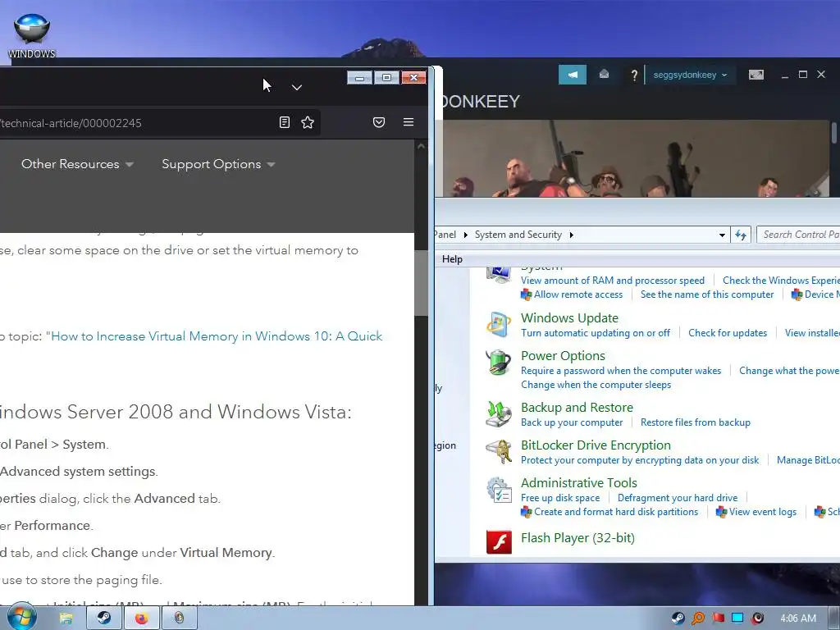Click Defragment your hard drive link
Viewport: 840px width, 630px height.
click(x=677, y=498)
